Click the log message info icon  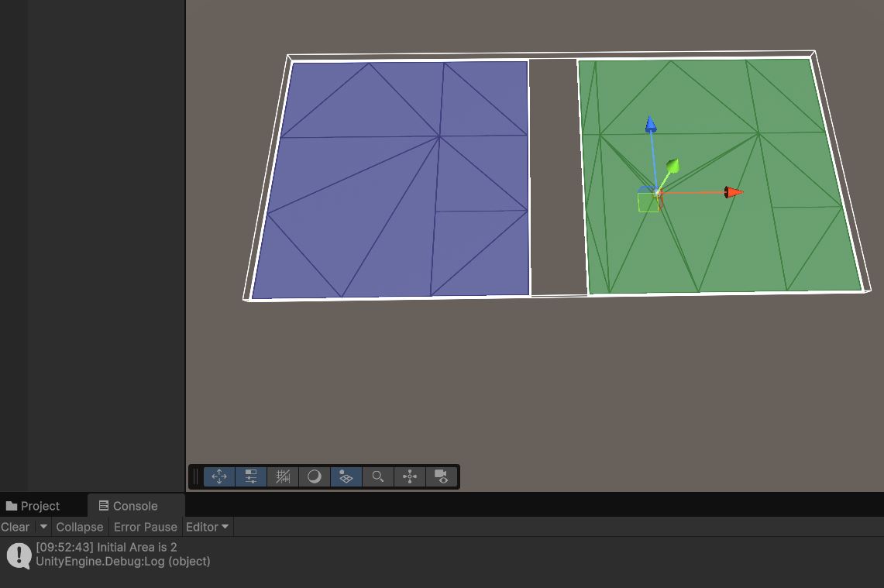pyautogui.click(x=19, y=555)
